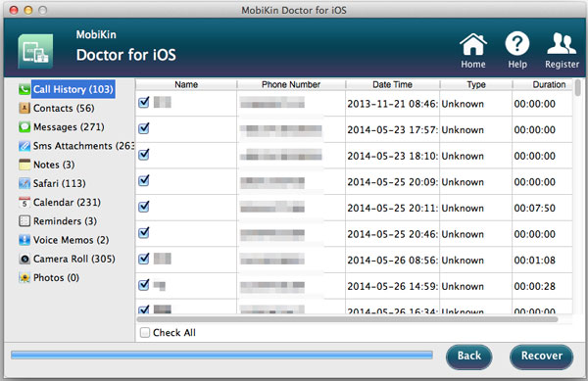Image resolution: width=588 pixels, height=381 pixels.
Task: Enable the Check All checkbox
Action: [145, 333]
